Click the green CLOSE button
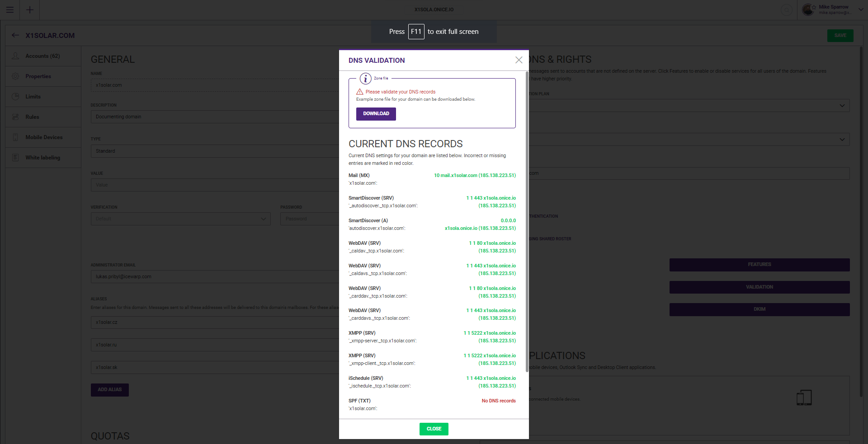 (434, 429)
